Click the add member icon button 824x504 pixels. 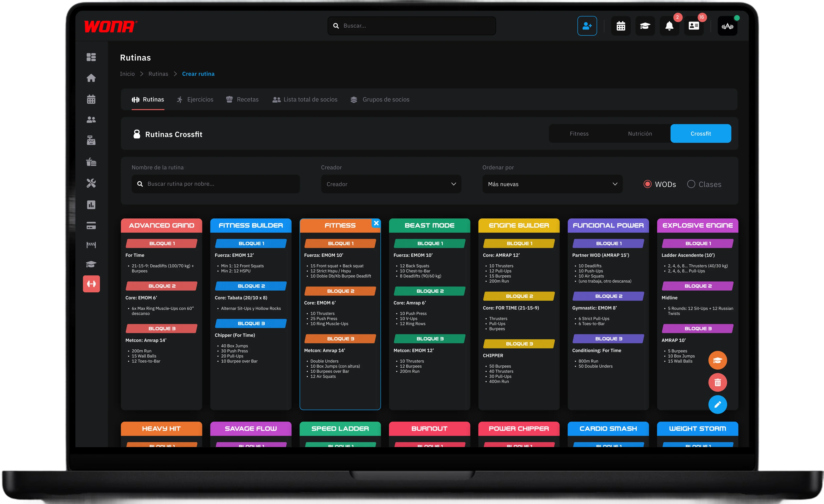pyautogui.click(x=587, y=26)
